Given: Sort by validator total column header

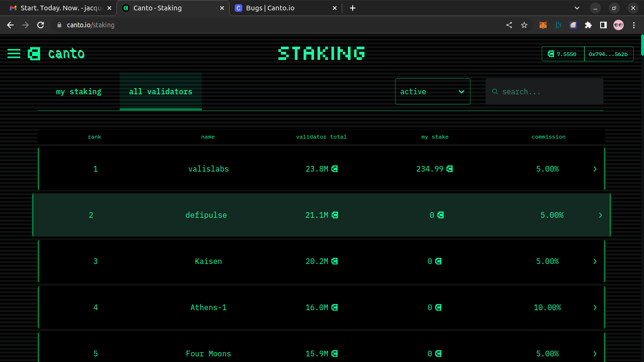Looking at the screenshot, I should 322,137.
